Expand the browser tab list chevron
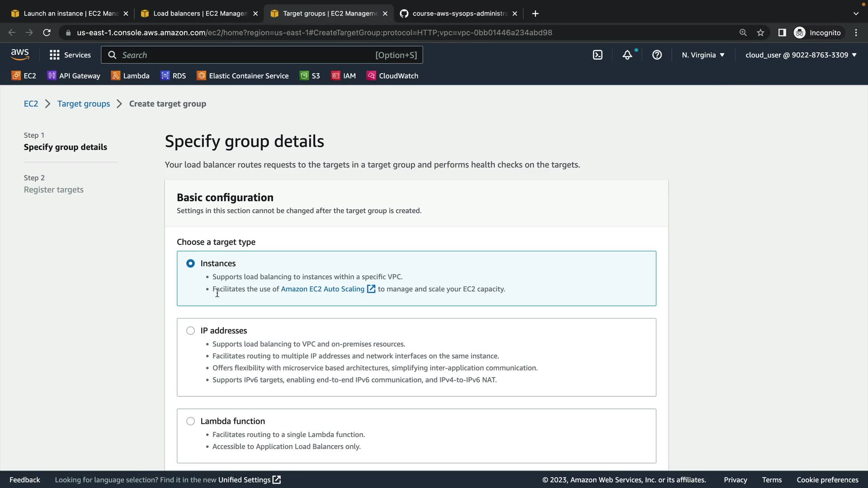This screenshot has width=868, height=488. click(x=855, y=14)
